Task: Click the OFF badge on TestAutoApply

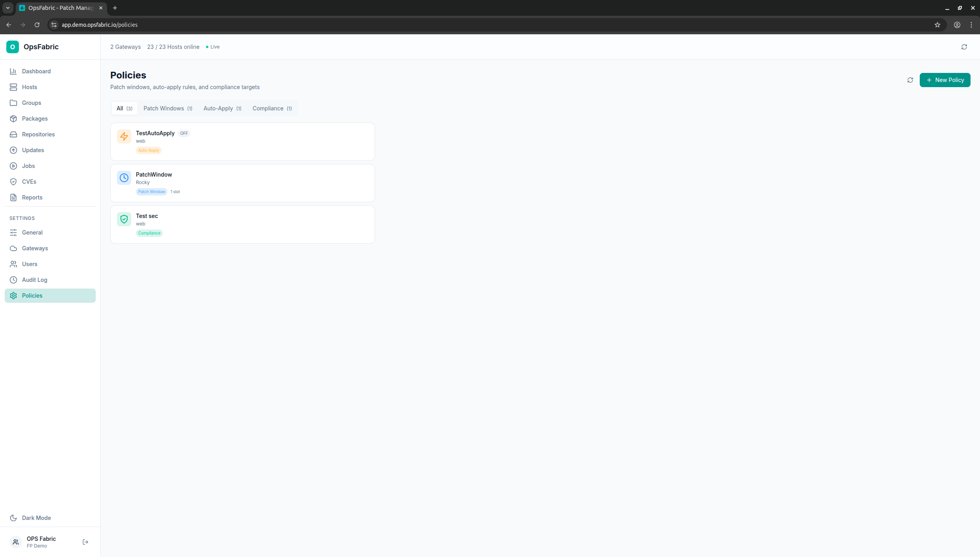Action: [x=184, y=133]
